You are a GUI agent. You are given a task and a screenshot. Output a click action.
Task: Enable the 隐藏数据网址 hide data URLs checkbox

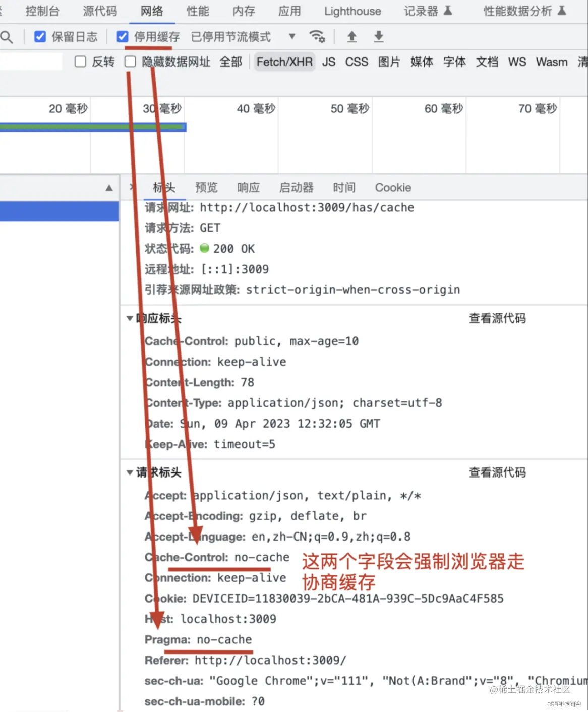coord(130,62)
